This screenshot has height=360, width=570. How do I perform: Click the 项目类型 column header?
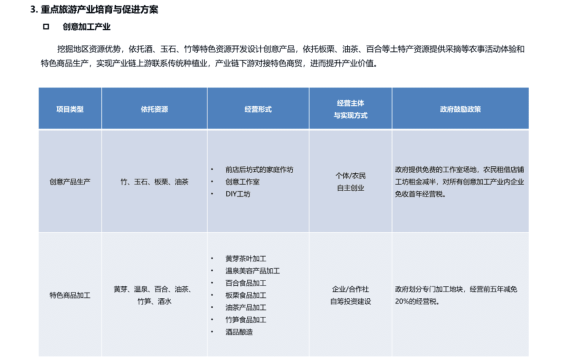[70, 109]
